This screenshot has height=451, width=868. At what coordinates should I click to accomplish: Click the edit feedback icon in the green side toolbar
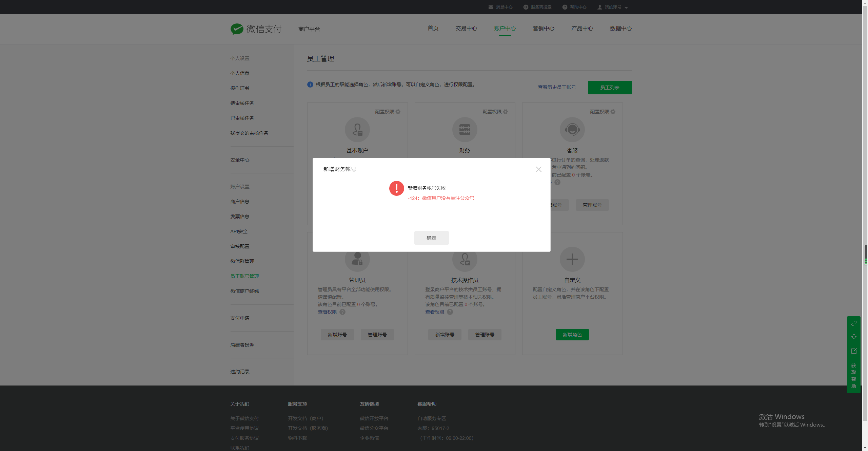[x=854, y=351]
